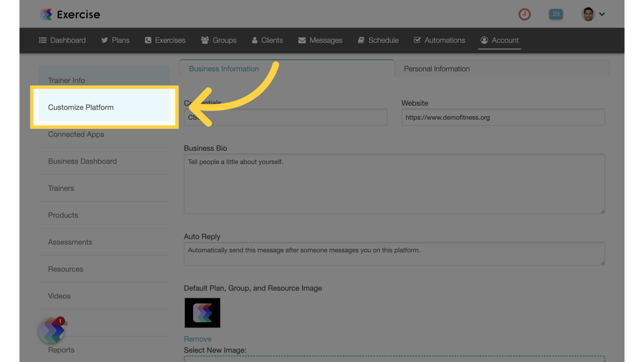Stay on the Business Information tab
644x362 pixels.
click(x=224, y=69)
